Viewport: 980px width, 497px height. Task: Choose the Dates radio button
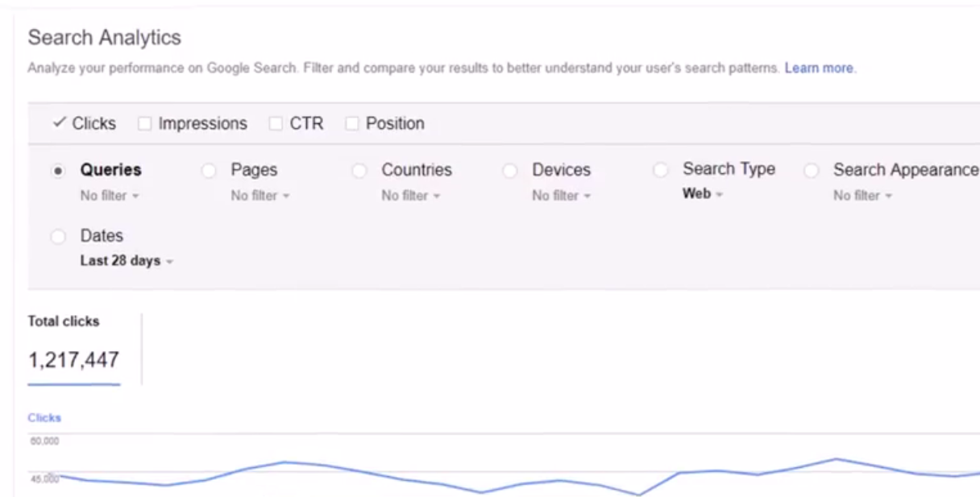(58, 237)
